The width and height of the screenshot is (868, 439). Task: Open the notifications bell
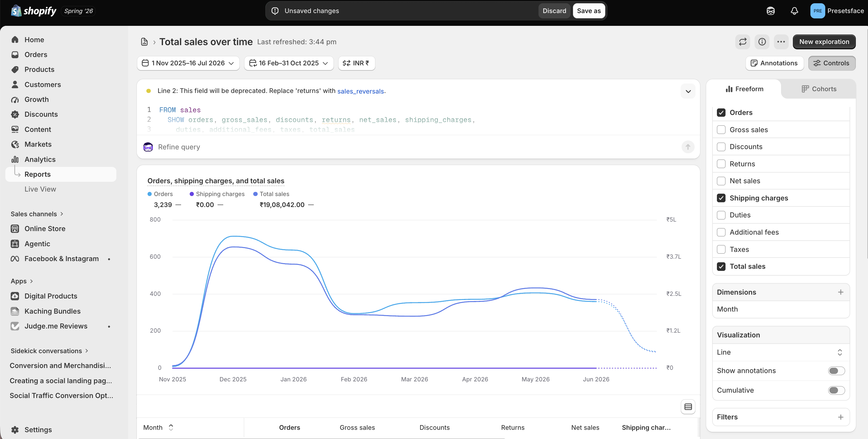click(x=794, y=11)
